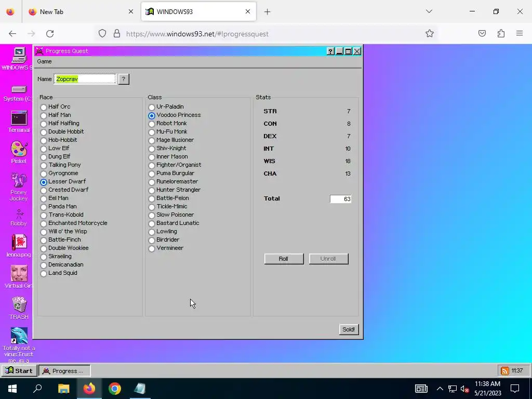Go back with the browser back arrow
The height and width of the screenshot is (399, 532).
click(x=12, y=34)
